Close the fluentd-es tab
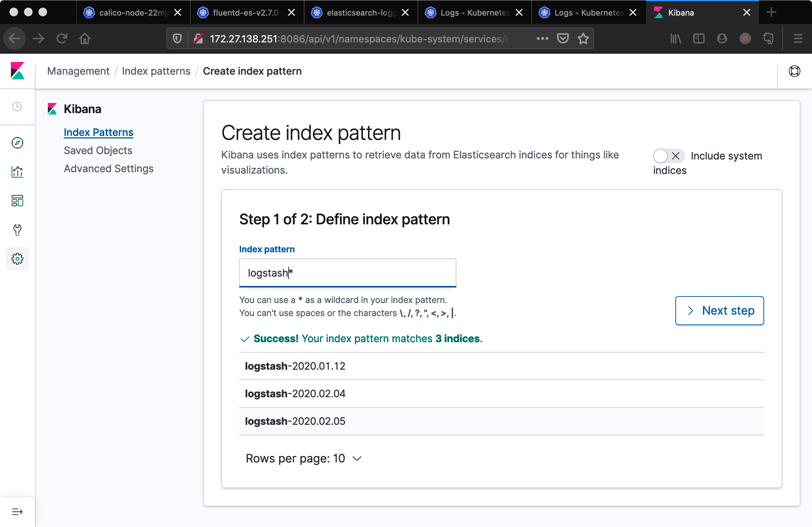This screenshot has width=812, height=527. coord(291,12)
